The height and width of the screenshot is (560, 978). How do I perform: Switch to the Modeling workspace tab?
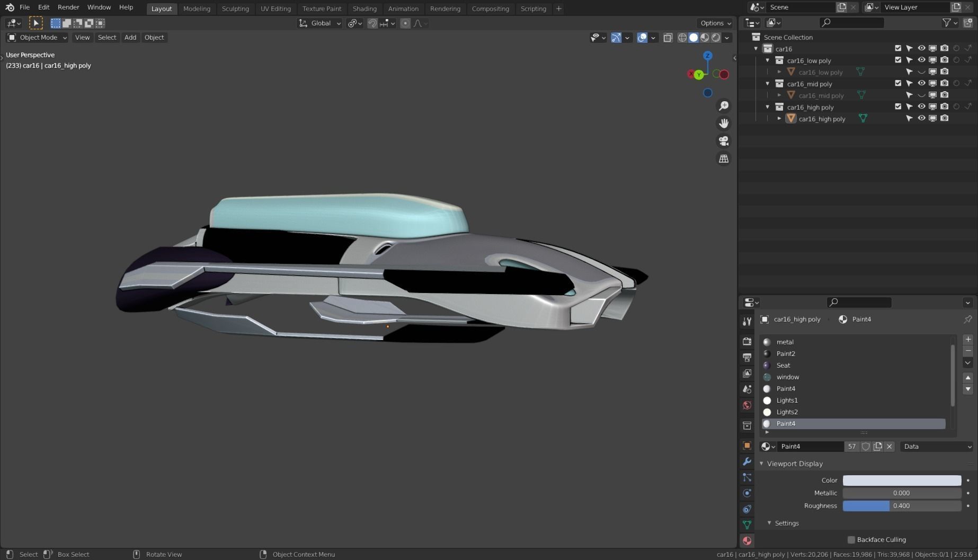[x=197, y=8]
